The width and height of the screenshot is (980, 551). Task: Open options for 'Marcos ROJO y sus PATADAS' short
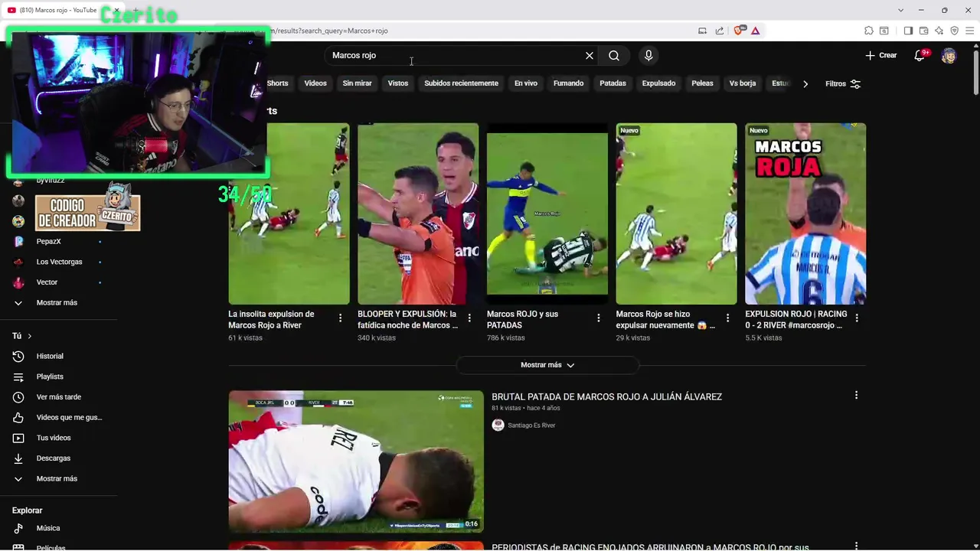tap(599, 318)
